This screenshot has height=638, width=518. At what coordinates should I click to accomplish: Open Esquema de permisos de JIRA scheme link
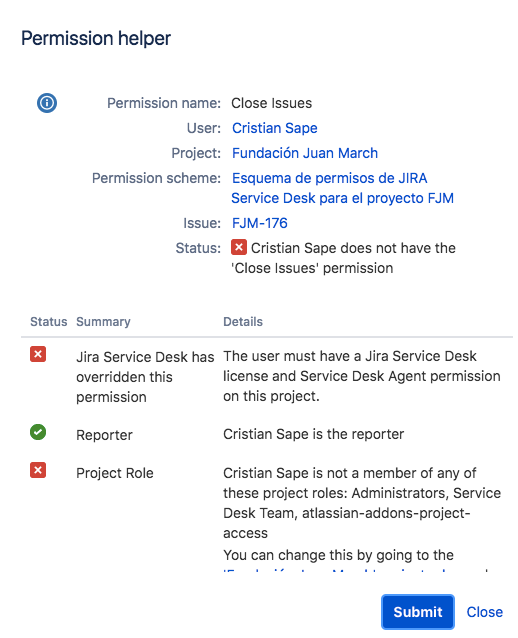[342, 188]
